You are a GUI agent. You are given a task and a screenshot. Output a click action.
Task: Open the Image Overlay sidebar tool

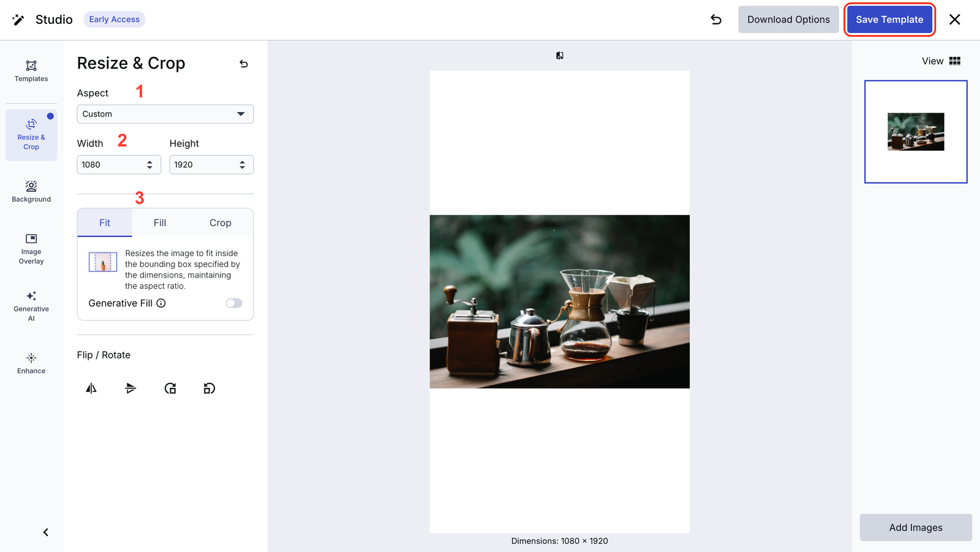click(31, 249)
